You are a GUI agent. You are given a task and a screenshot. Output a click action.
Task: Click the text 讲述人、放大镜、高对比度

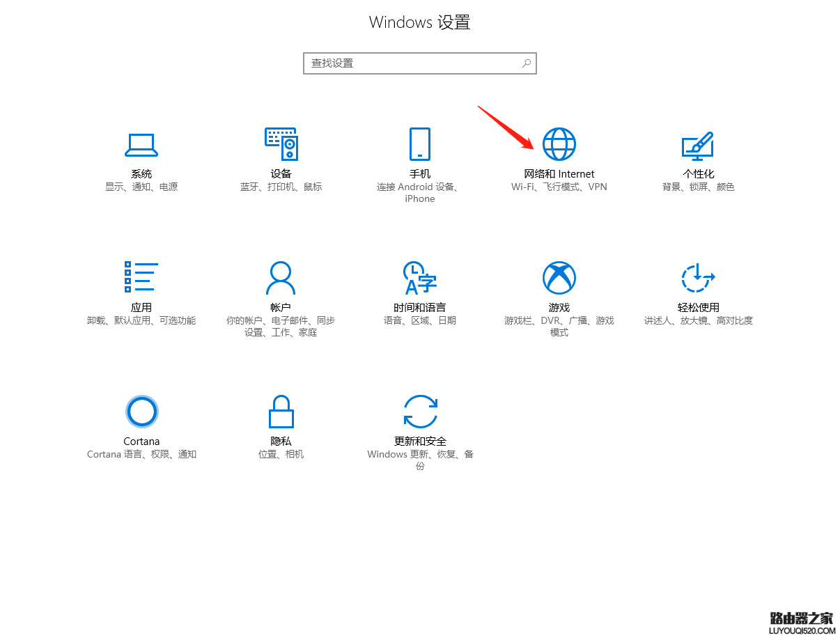tap(699, 321)
